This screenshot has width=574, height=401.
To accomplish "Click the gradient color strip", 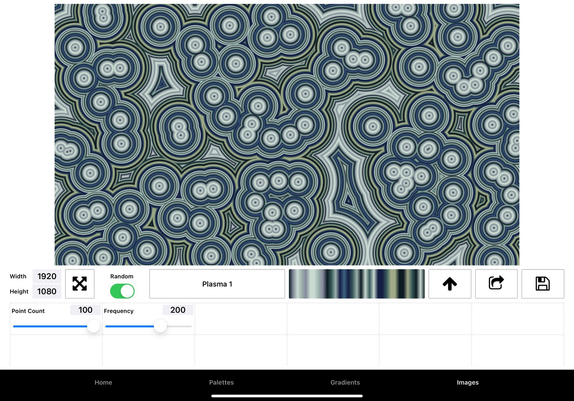I will point(357,284).
